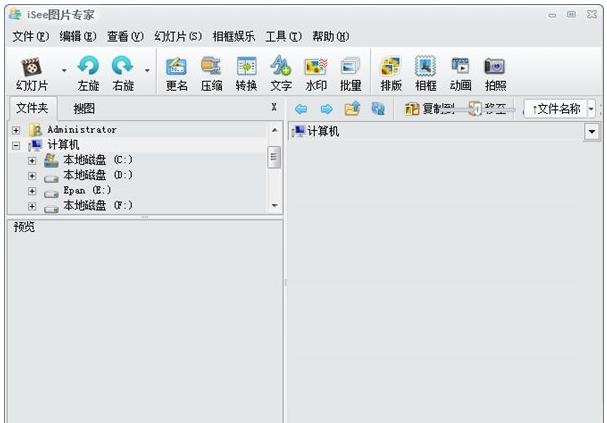Click the 移至 move-to button
The image size is (607, 423).
489,109
